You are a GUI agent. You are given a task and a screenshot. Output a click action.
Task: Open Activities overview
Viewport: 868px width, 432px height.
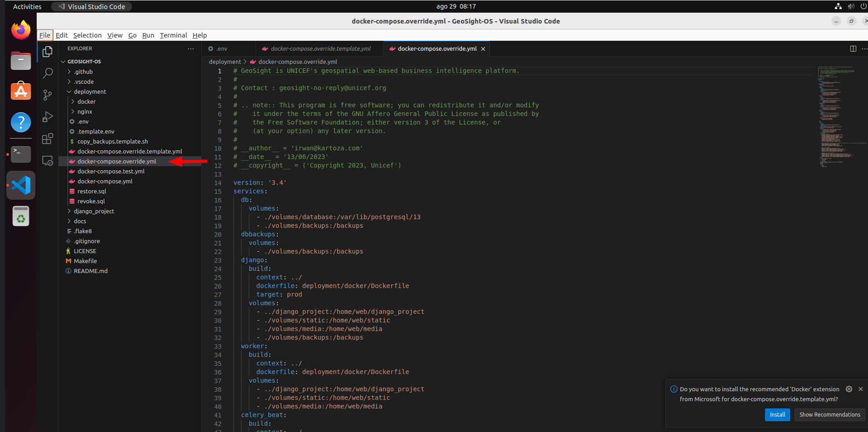pos(27,6)
